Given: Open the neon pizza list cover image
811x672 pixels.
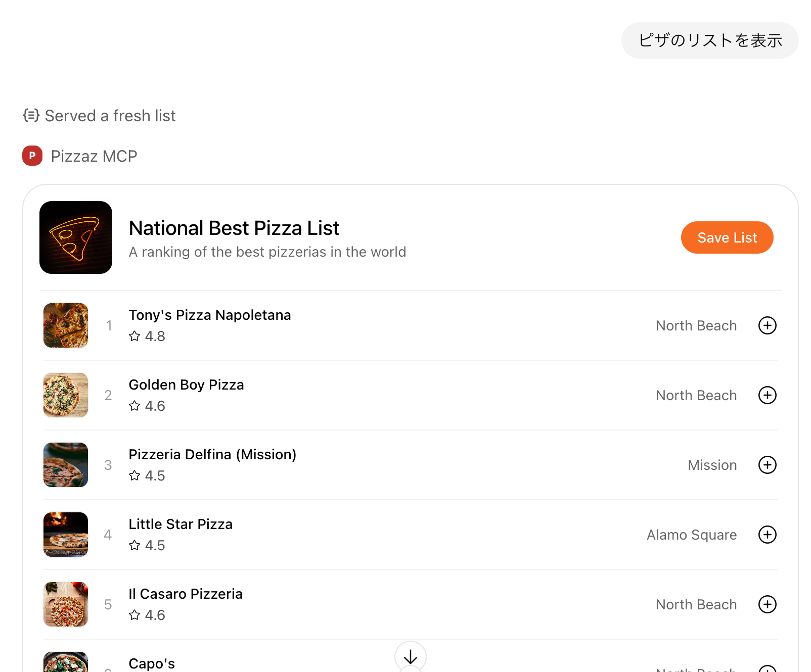Looking at the screenshot, I should pos(76,237).
